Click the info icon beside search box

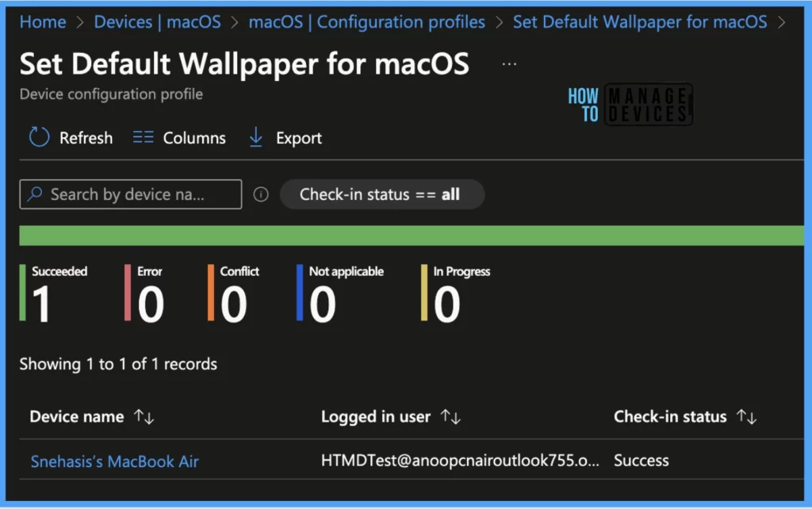pyautogui.click(x=260, y=194)
